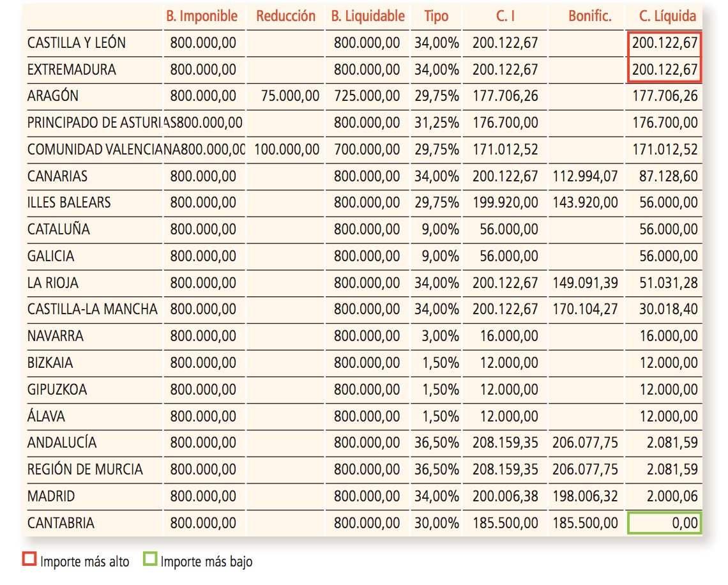Click the 100.000,00 reduction for Comunidad Valenciana

click(x=287, y=150)
